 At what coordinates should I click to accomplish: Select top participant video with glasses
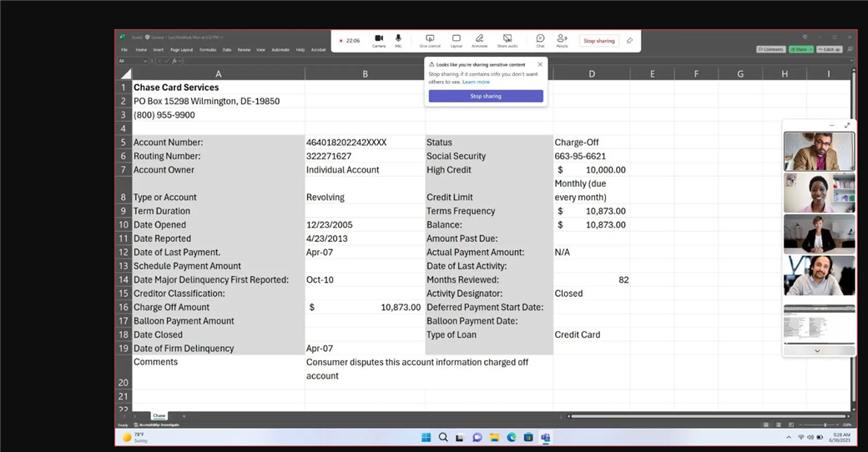[x=819, y=151]
